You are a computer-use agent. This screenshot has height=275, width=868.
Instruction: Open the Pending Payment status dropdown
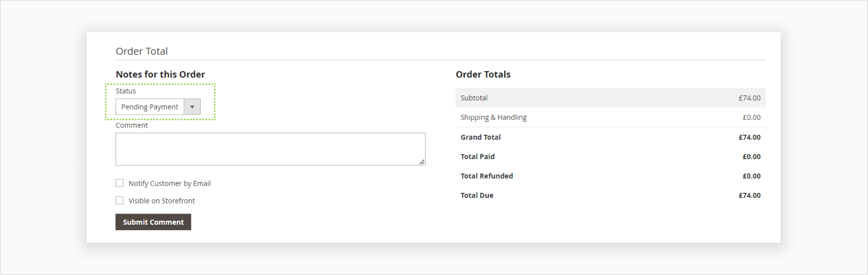pyautogui.click(x=158, y=107)
